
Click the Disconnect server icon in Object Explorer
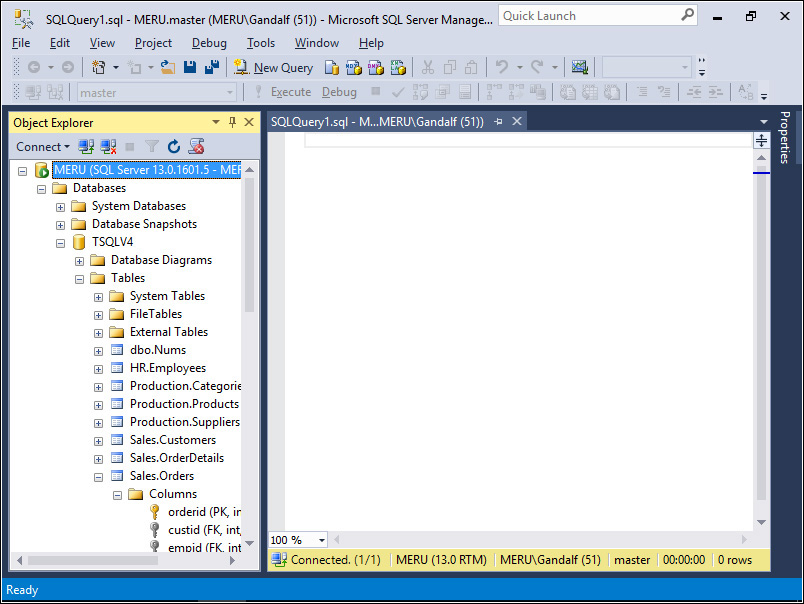pos(108,147)
